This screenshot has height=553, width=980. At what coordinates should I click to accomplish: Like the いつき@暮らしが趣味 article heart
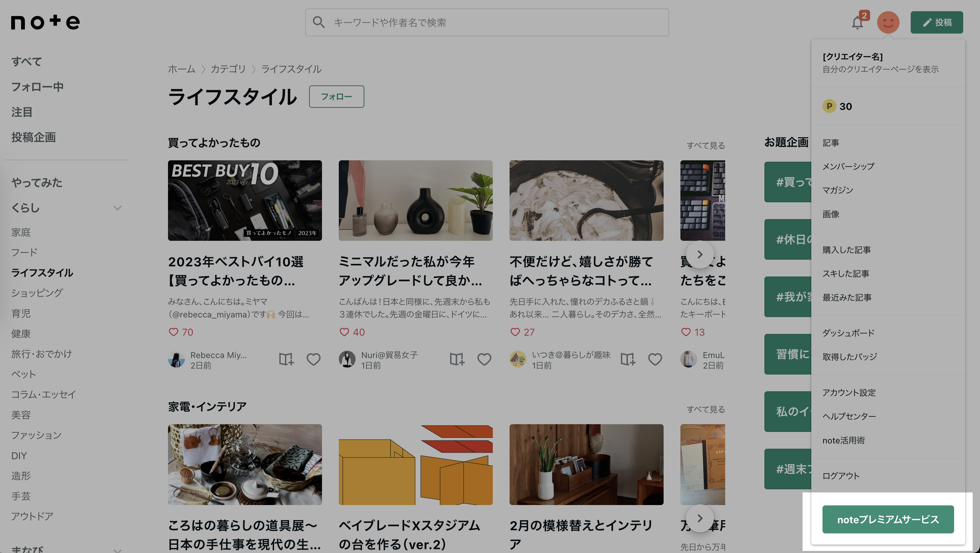(655, 359)
